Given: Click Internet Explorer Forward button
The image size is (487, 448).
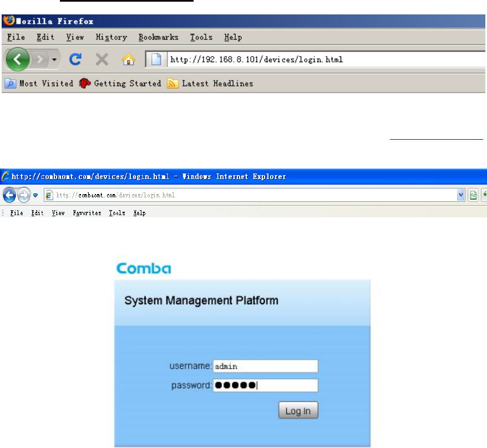Looking at the screenshot, I should 24,195.
